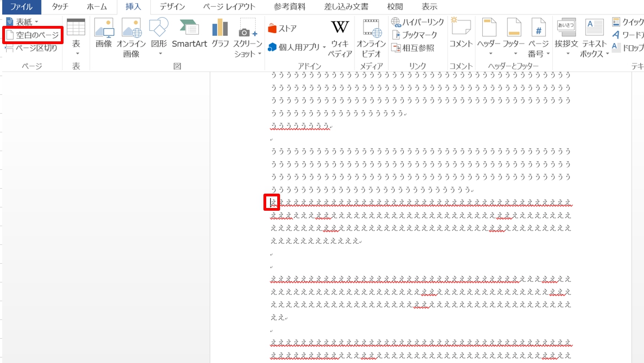Insert a ハイパーリンク
This screenshot has width=644, height=363.
tap(418, 22)
